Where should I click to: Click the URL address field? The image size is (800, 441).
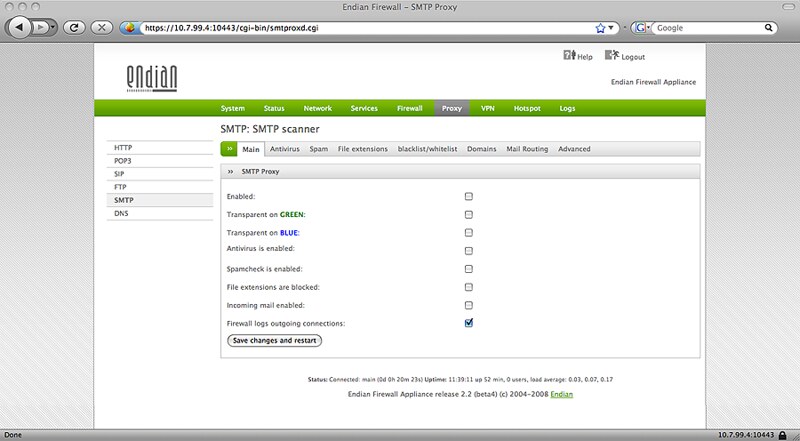367,28
